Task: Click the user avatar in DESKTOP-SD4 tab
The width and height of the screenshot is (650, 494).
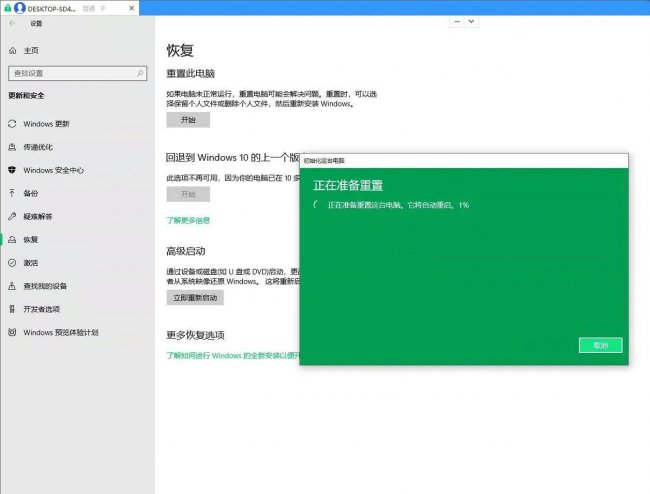Action: 19,8
